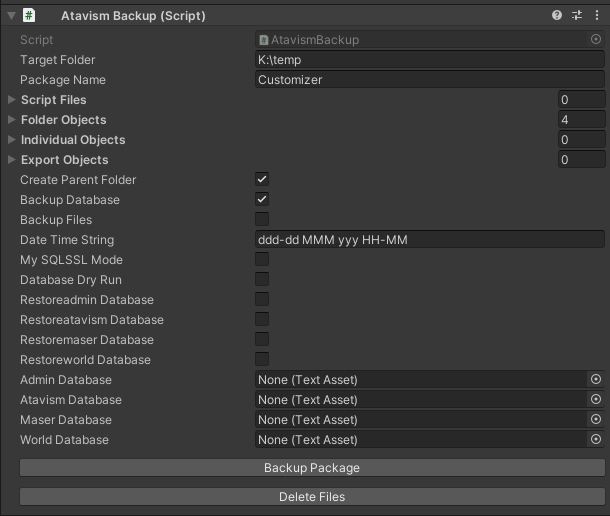Screen dimensions: 610x516
Task: Click the Backup Package button
Action: tap(312, 468)
